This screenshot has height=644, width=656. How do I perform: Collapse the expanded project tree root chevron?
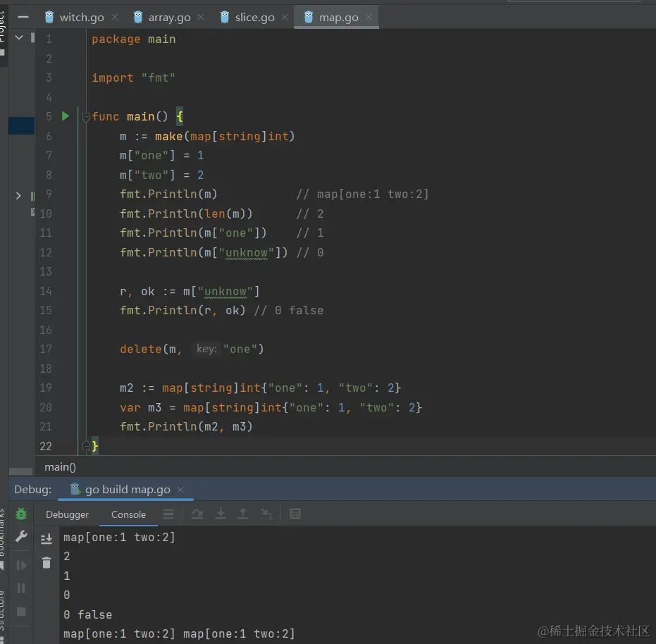(x=19, y=37)
